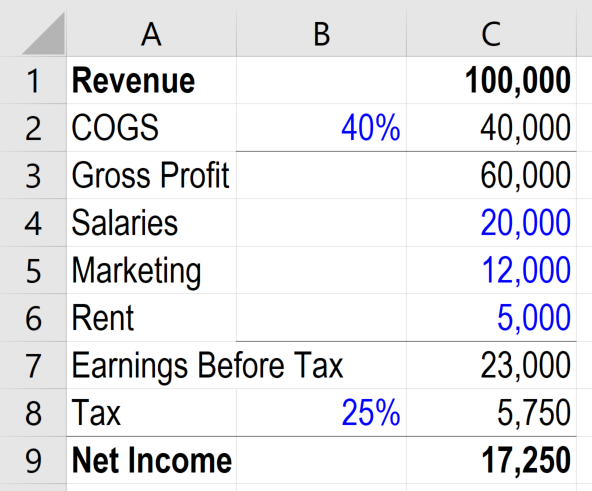
Task: Click the COGS 40,000 value cell
Action: click(x=491, y=128)
